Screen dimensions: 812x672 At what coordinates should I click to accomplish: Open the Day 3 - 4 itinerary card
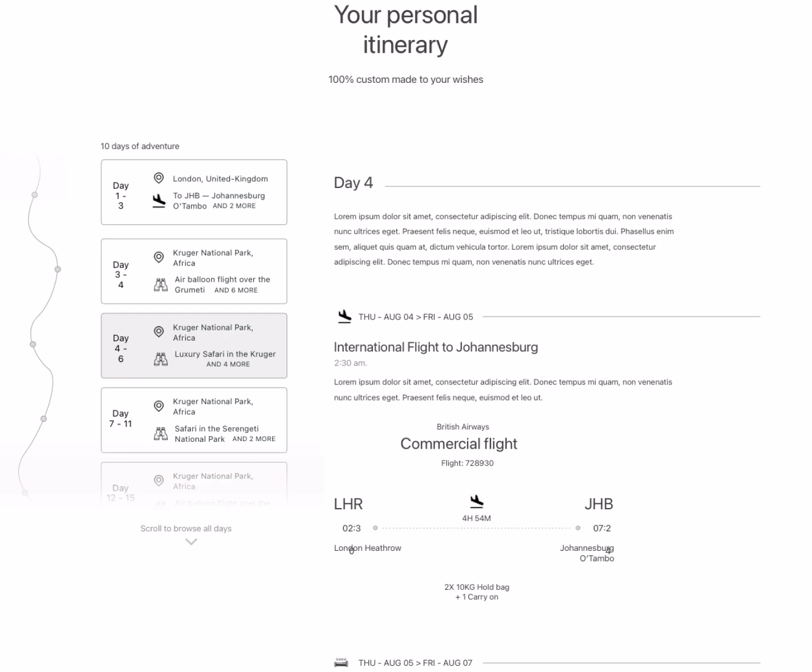(x=194, y=271)
